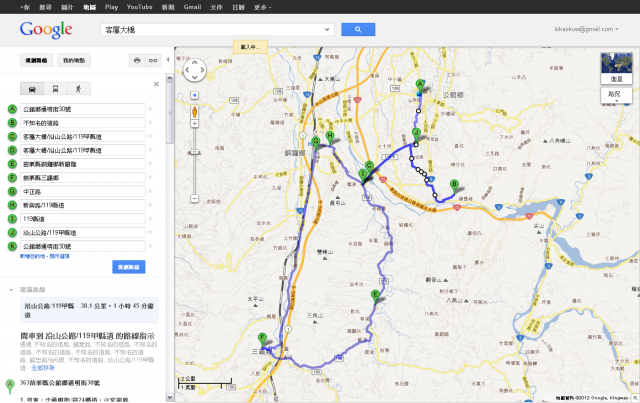Click green marker G on the map
The height and width of the screenshot is (403, 640).
click(x=316, y=143)
